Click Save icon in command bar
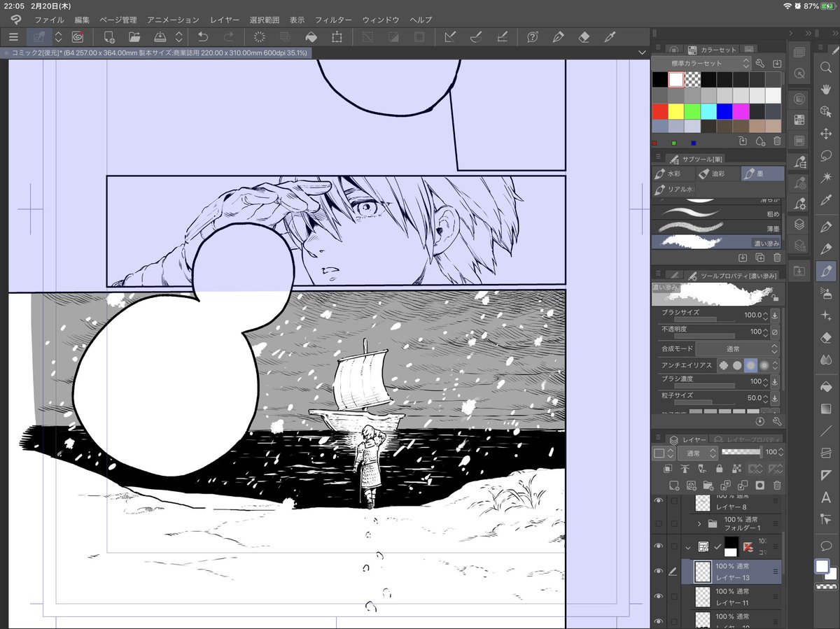This screenshot has width=840, height=629. click(159, 37)
